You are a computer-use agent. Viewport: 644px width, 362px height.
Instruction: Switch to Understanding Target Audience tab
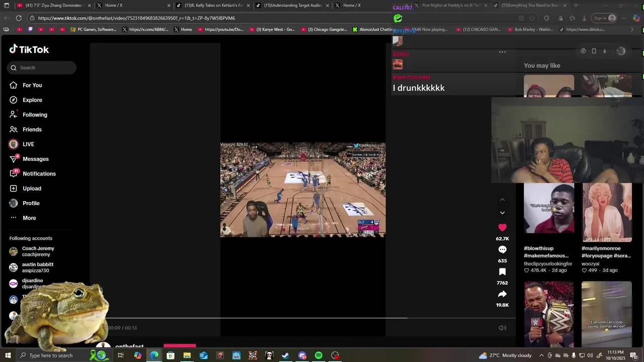tap(292, 6)
